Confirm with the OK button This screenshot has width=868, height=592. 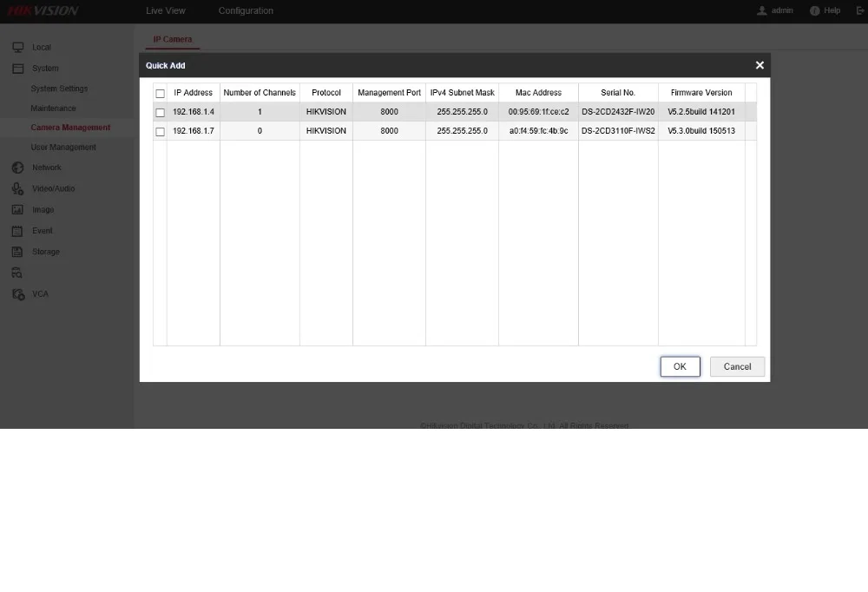click(x=680, y=366)
